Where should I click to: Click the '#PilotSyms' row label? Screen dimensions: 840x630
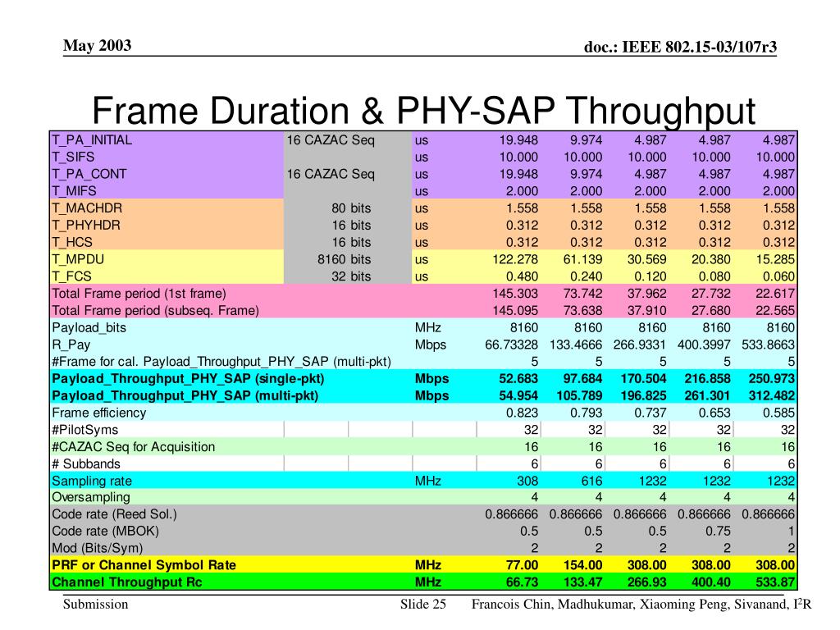84,430
